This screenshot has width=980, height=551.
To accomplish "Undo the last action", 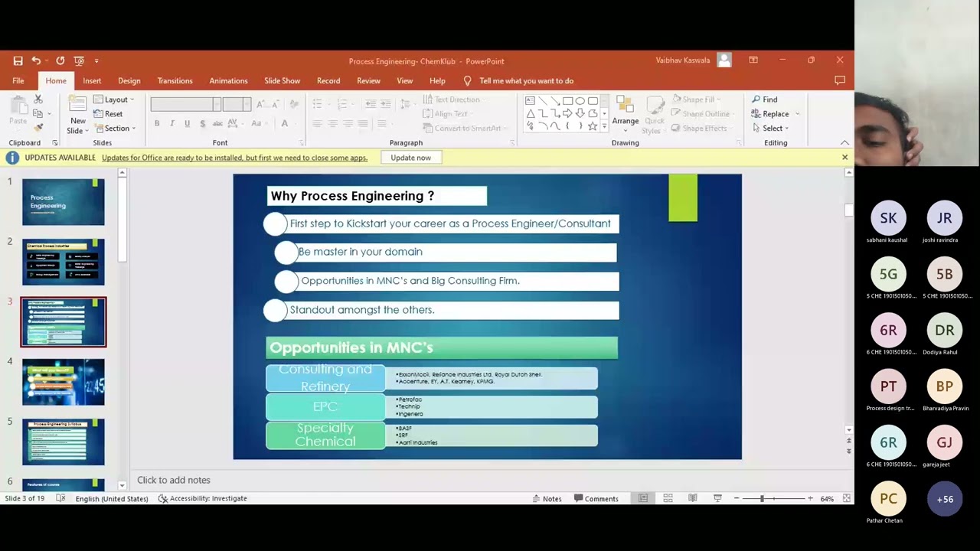I will point(35,60).
